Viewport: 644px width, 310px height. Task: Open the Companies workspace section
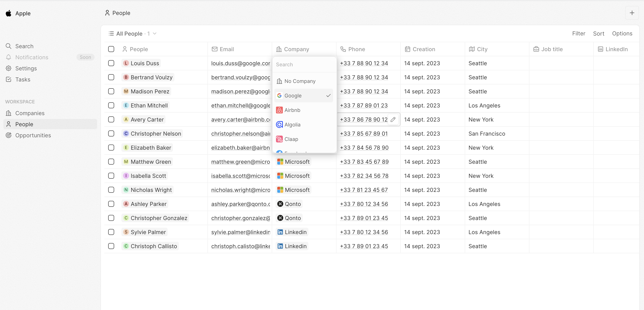(x=30, y=113)
